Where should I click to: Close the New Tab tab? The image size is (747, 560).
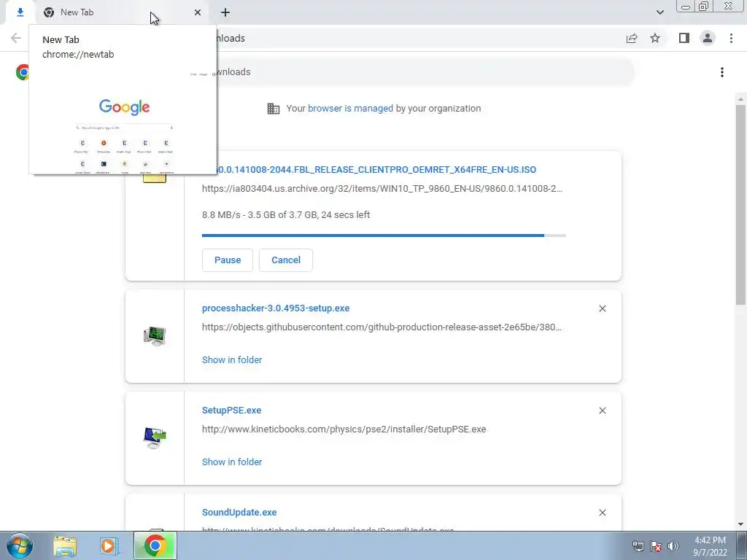coord(197,12)
